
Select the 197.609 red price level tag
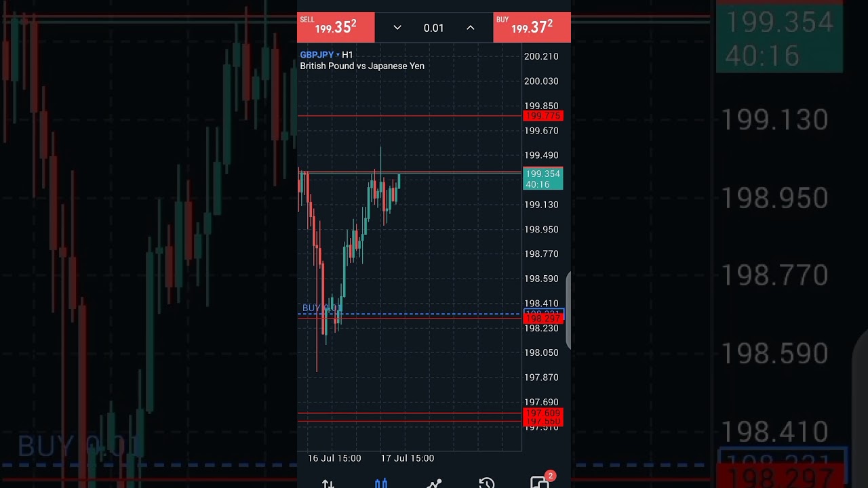pyautogui.click(x=542, y=413)
